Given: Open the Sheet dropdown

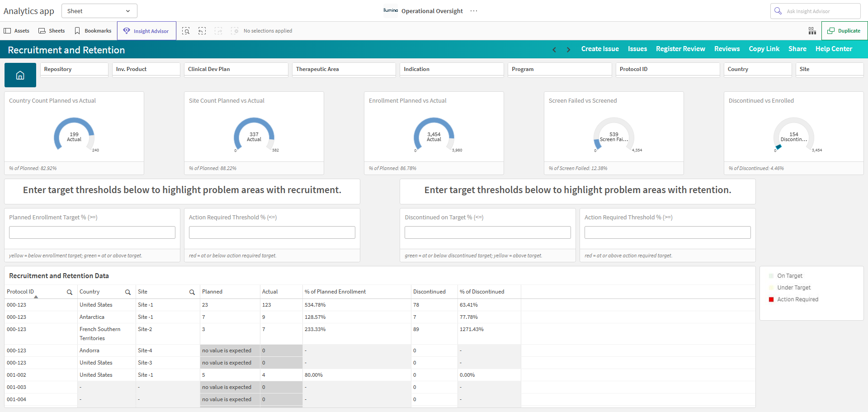Looking at the screenshot, I should [99, 11].
